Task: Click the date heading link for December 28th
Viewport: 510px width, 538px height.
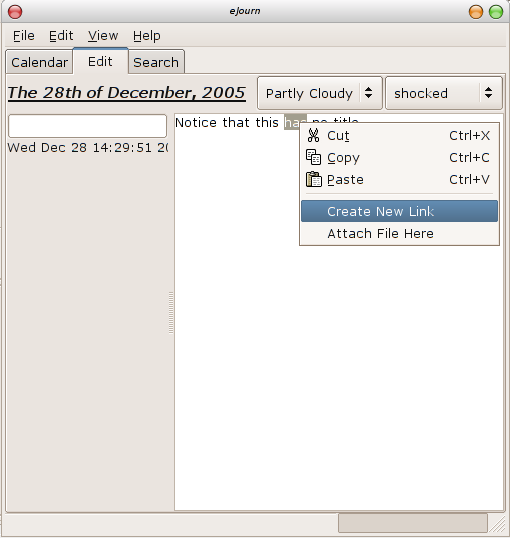Action: tap(127, 93)
